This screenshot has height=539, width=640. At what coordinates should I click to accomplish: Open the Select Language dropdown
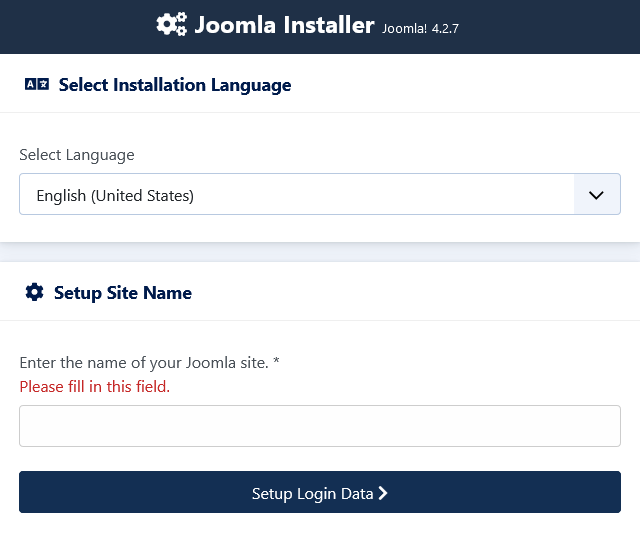[320, 194]
